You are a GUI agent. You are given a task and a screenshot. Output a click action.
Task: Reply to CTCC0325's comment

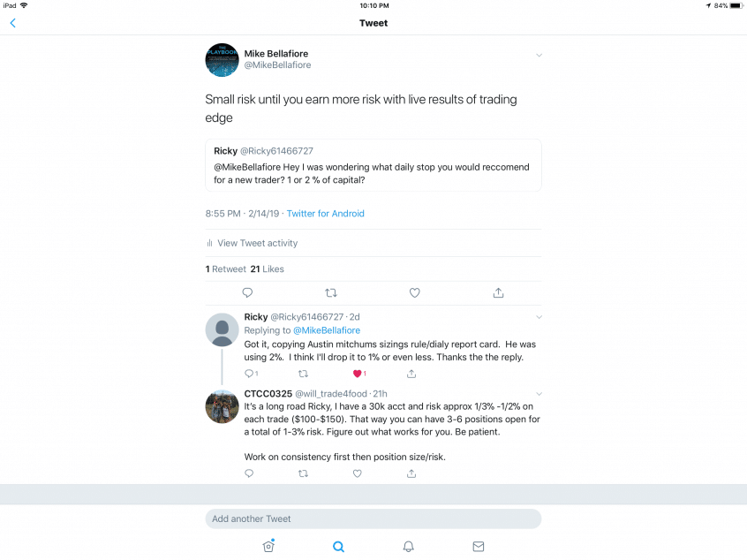point(248,473)
